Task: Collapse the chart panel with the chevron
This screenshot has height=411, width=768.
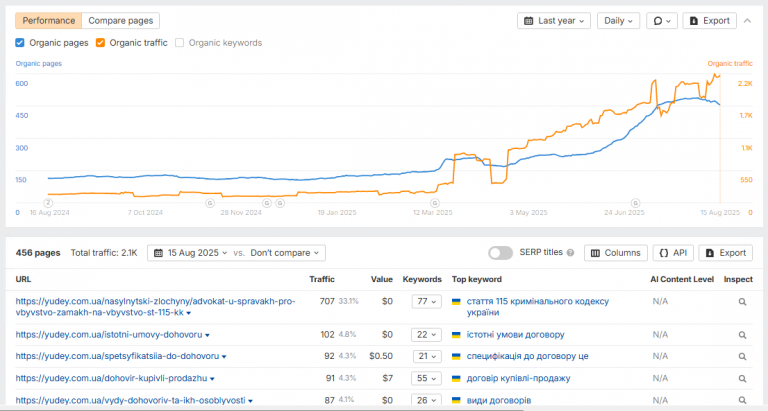Action: [747, 21]
